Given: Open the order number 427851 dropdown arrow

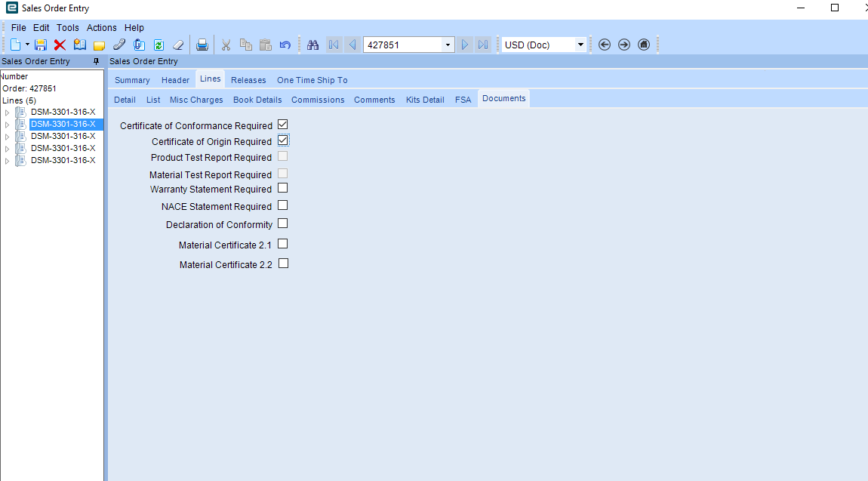Looking at the screenshot, I should (x=448, y=45).
